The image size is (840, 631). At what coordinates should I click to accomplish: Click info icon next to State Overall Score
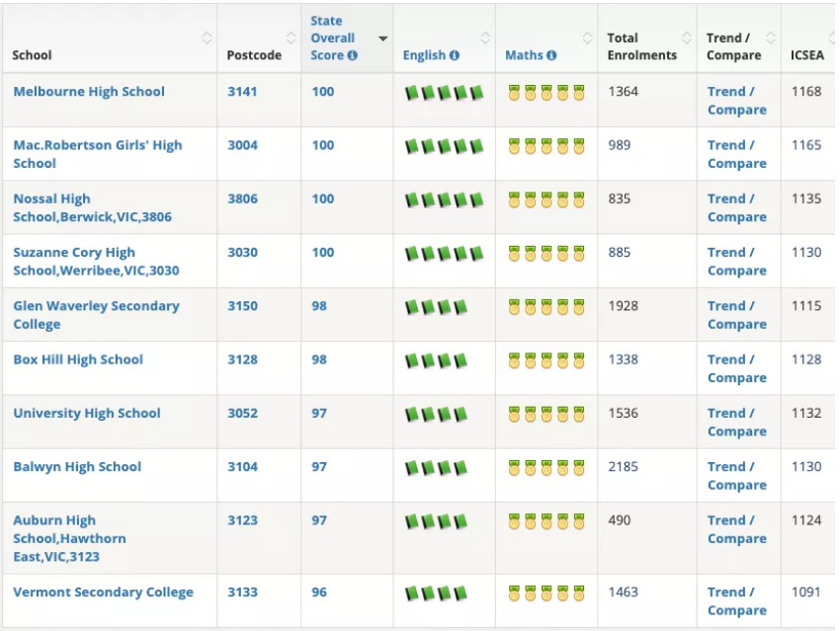pos(353,56)
